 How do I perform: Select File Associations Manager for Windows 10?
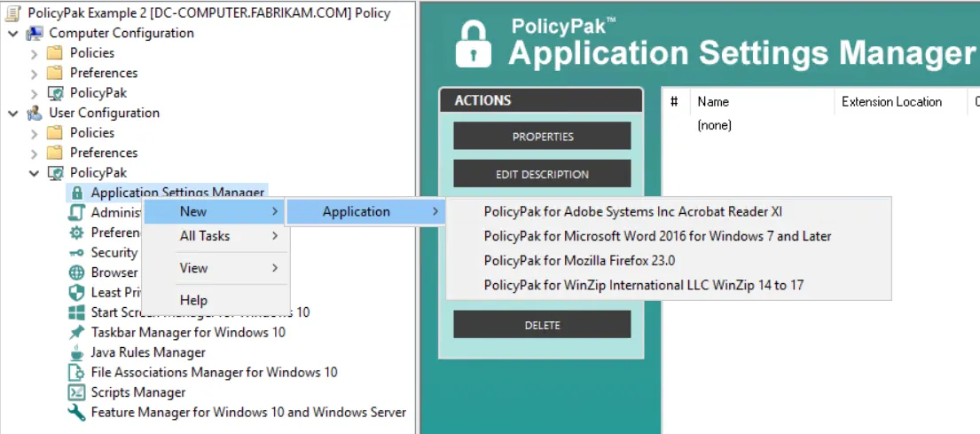coord(214,372)
